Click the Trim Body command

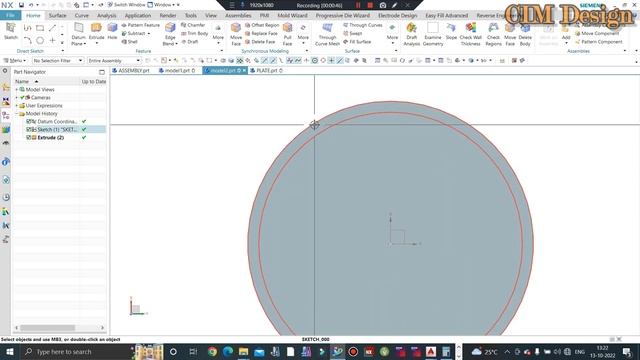coord(194,33)
